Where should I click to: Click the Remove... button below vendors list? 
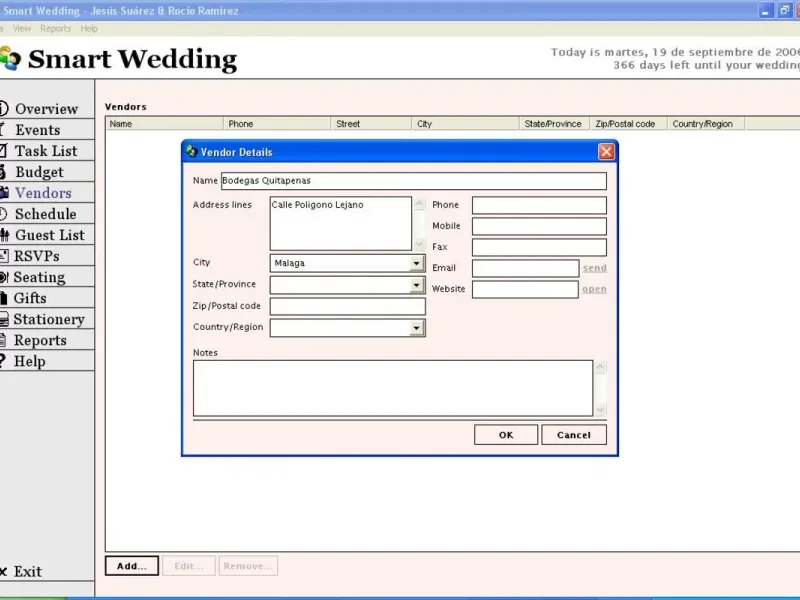coord(248,566)
